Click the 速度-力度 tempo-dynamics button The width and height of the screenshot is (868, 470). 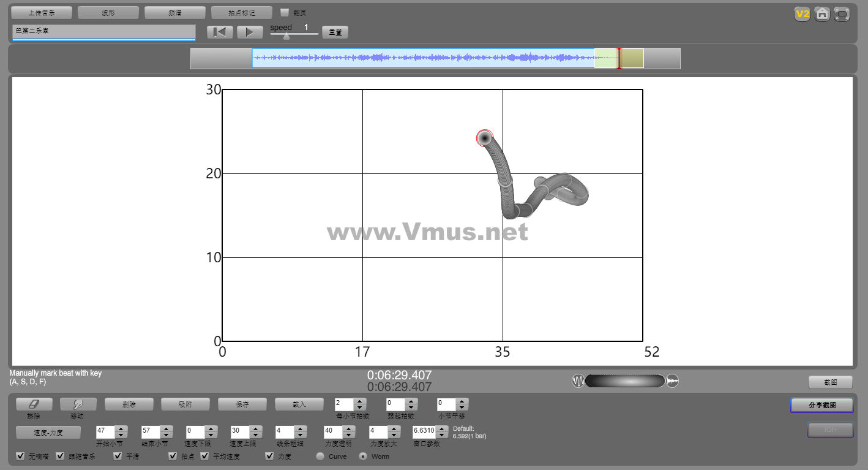48,432
